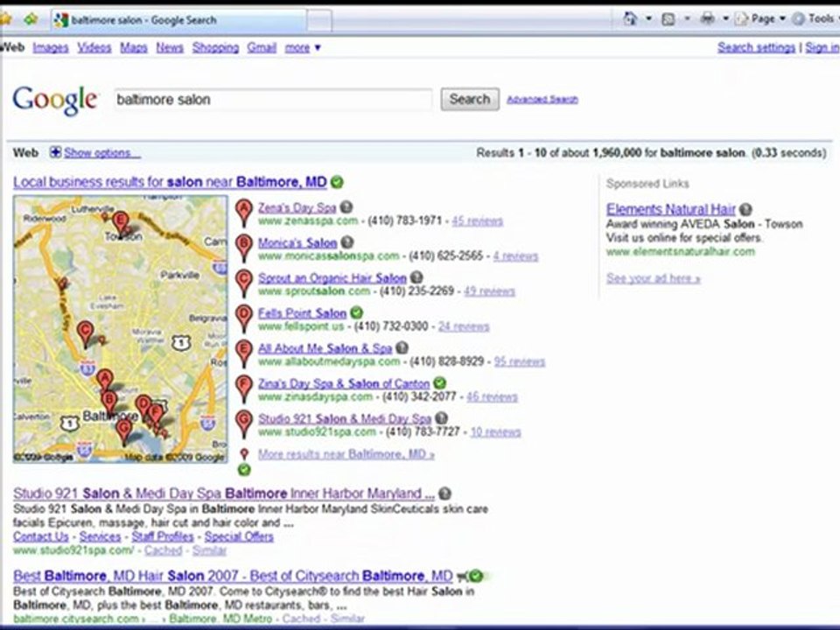
Task: Click gray rating icon after Zena's Day Spa
Action: (x=346, y=206)
